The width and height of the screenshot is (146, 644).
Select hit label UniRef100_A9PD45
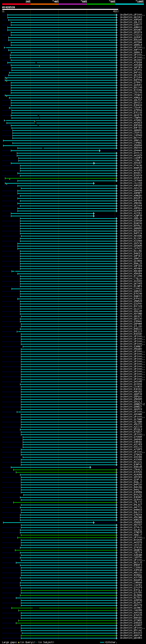[131, 20]
